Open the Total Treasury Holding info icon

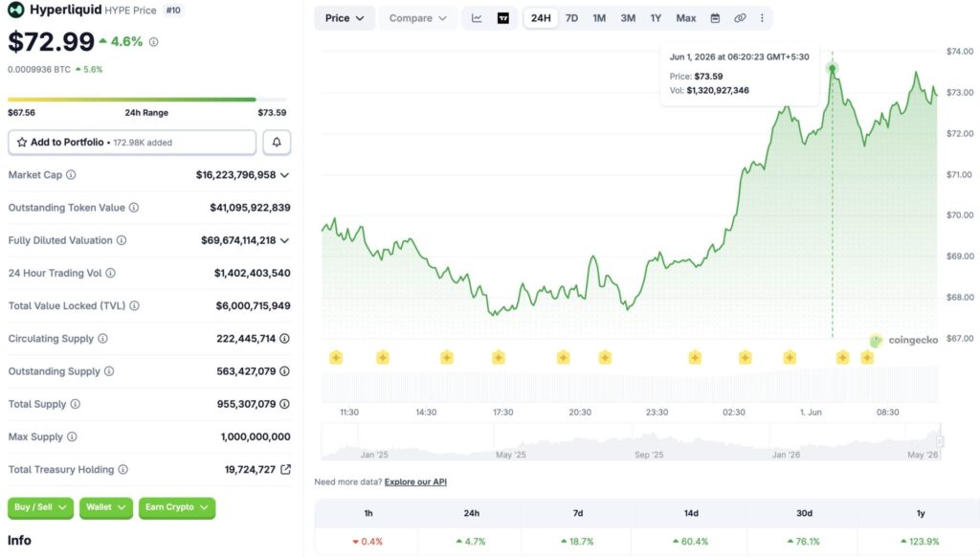point(123,469)
